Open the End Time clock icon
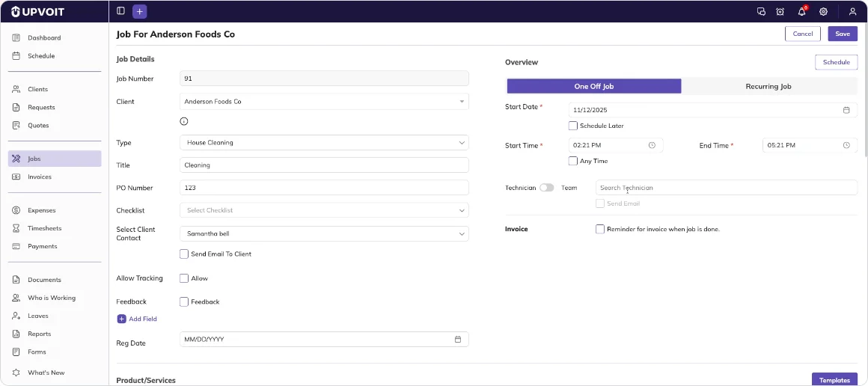 [x=846, y=145]
